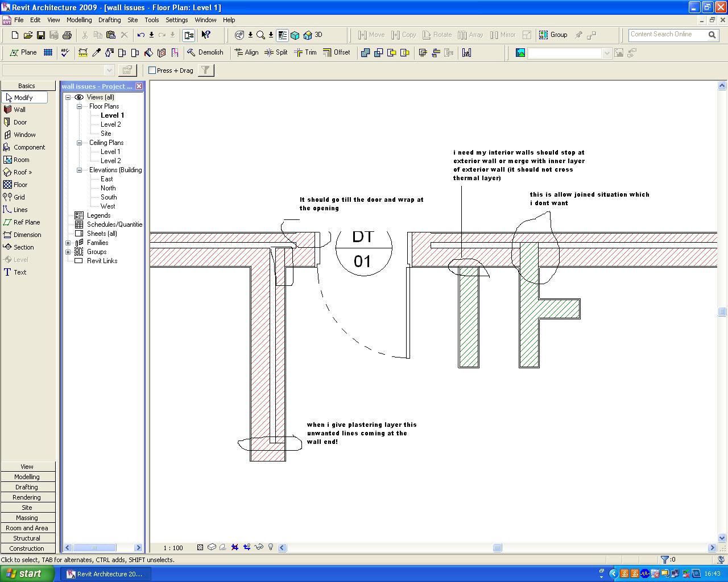The image size is (728, 582).
Task: Expand the Groups tree node
Action: tap(68, 252)
